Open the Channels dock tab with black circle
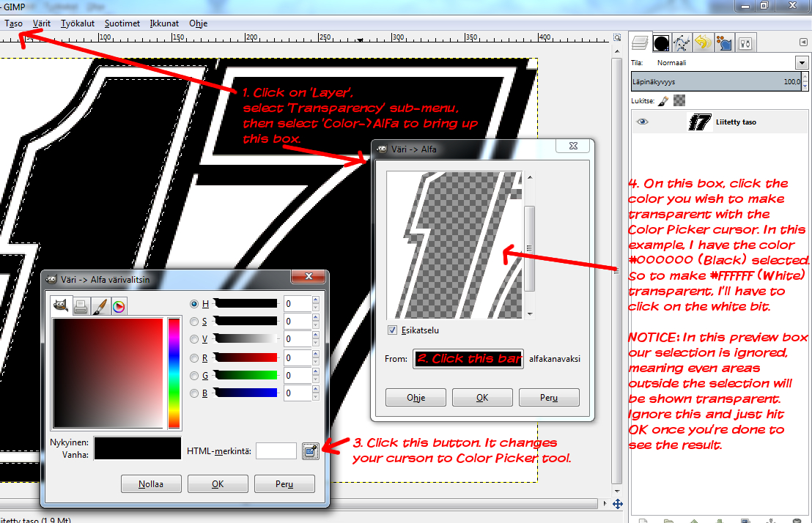The width and height of the screenshot is (812, 523). coord(661,43)
